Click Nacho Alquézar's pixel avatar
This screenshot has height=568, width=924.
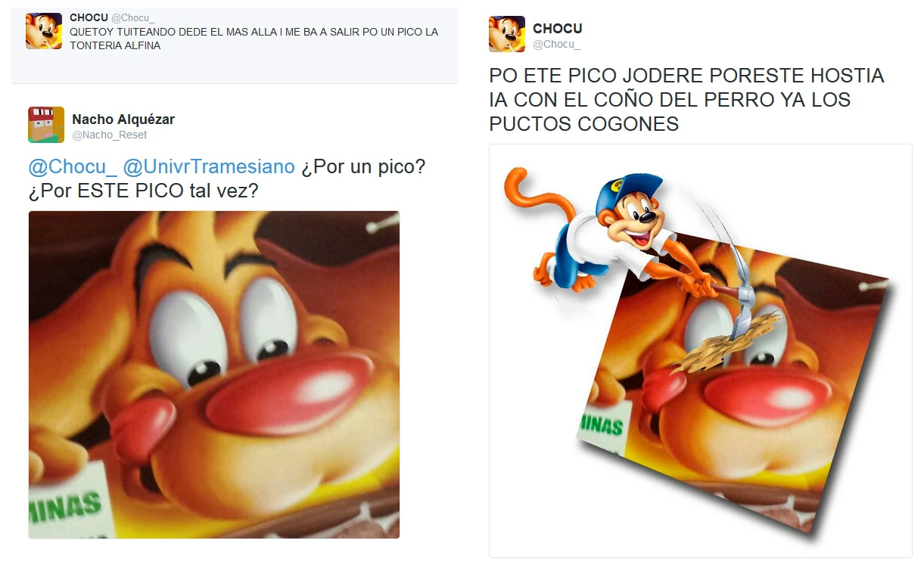(46, 125)
